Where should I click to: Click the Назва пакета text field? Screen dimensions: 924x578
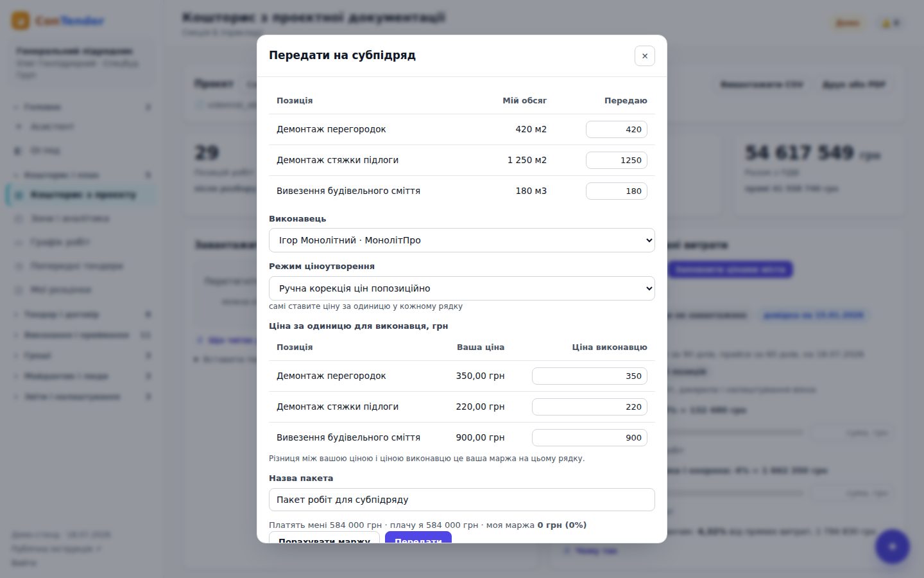pyautogui.click(x=462, y=500)
